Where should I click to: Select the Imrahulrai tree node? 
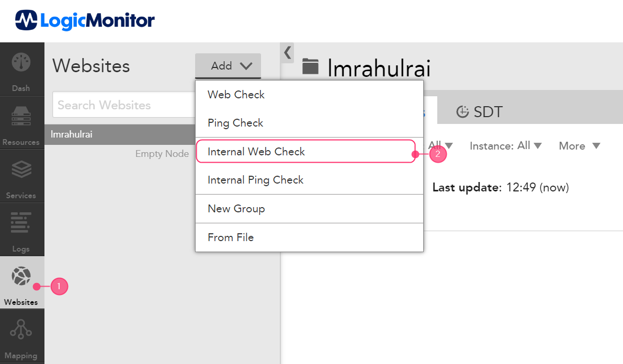pos(72,134)
